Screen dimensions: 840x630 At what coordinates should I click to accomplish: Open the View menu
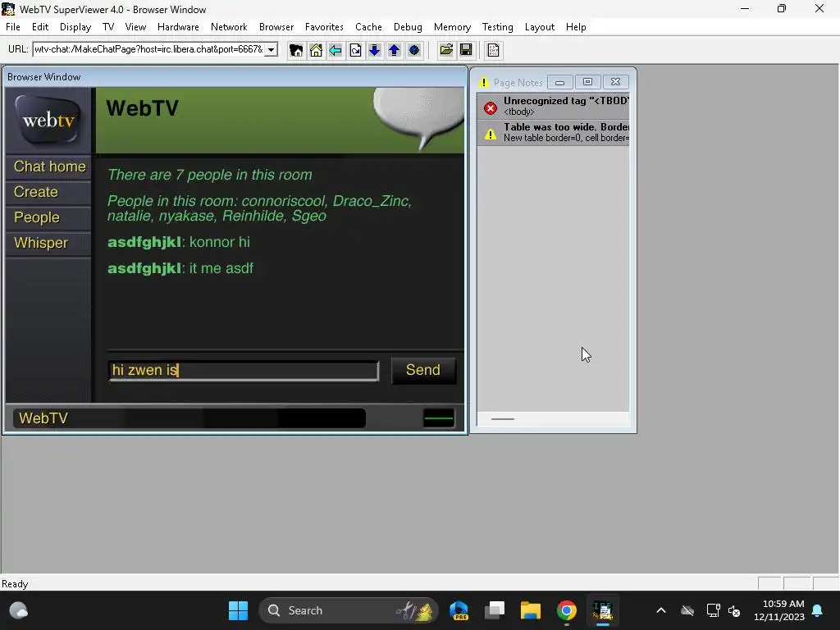[x=135, y=27]
